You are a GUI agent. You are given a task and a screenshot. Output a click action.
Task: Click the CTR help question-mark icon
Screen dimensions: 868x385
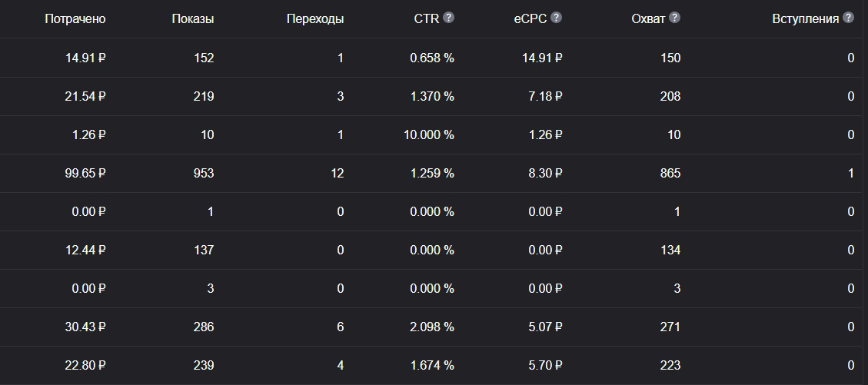click(448, 18)
